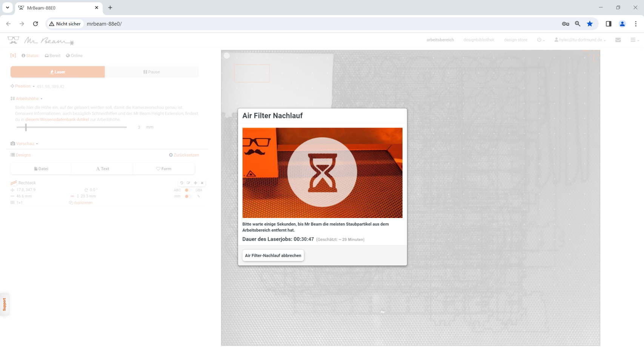Click the [s] shortcut indicator
The height and width of the screenshot is (347, 644).
click(13, 55)
